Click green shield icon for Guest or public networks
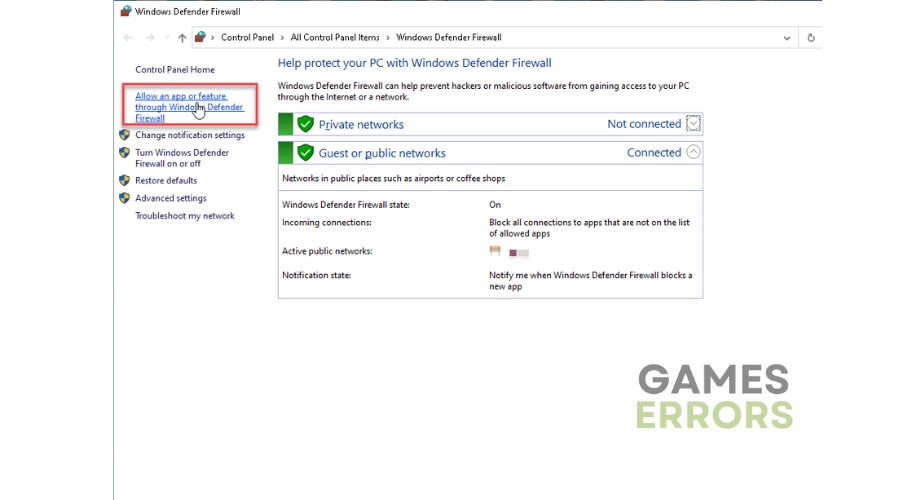 tap(305, 152)
